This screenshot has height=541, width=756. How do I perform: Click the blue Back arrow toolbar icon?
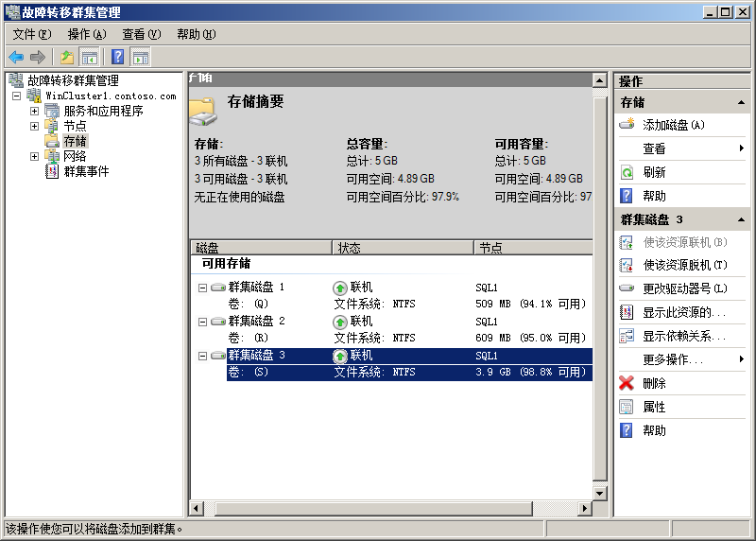[x=16, y=58]
